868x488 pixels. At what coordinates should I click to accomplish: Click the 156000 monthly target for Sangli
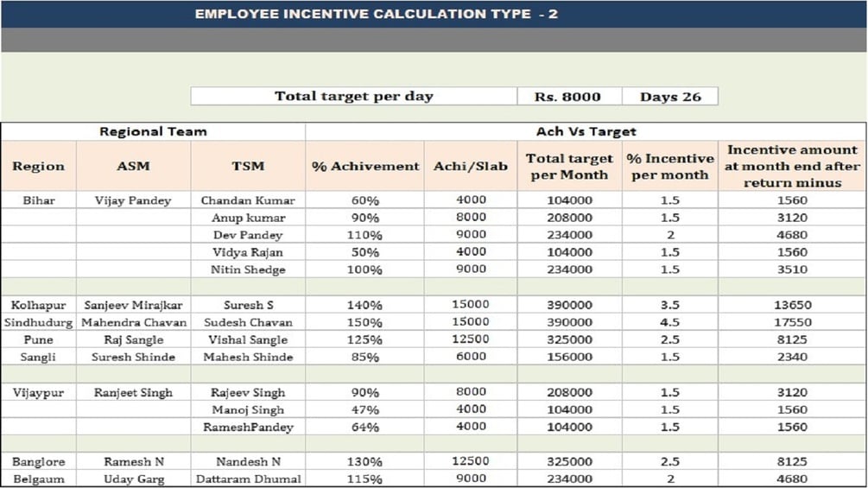pos(570,357)
